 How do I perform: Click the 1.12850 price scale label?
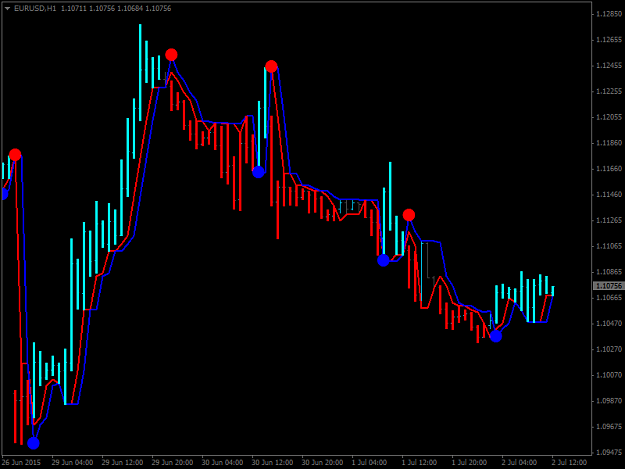pos(609,14)
